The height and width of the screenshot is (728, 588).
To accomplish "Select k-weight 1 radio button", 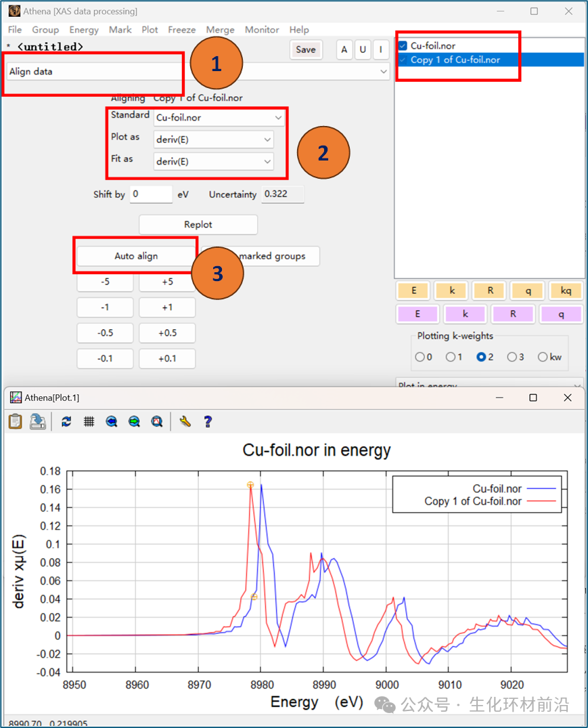I will click(x=450, y=357).
